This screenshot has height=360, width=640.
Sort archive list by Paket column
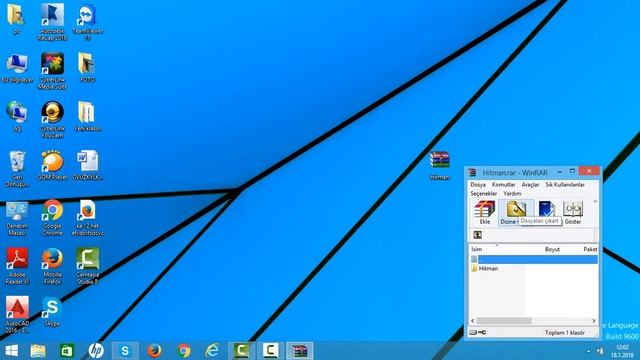point(590,249)
